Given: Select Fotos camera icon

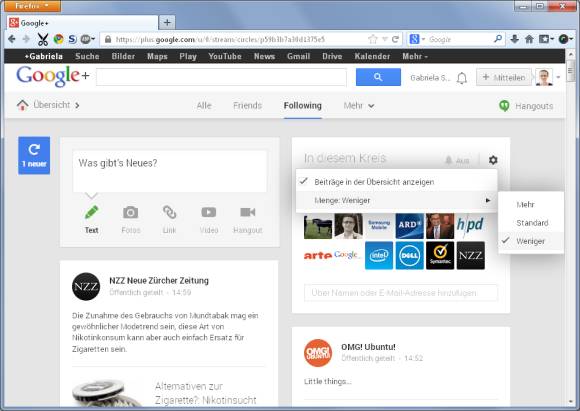Looking at the screenshot, I should (x=130, y=212).
